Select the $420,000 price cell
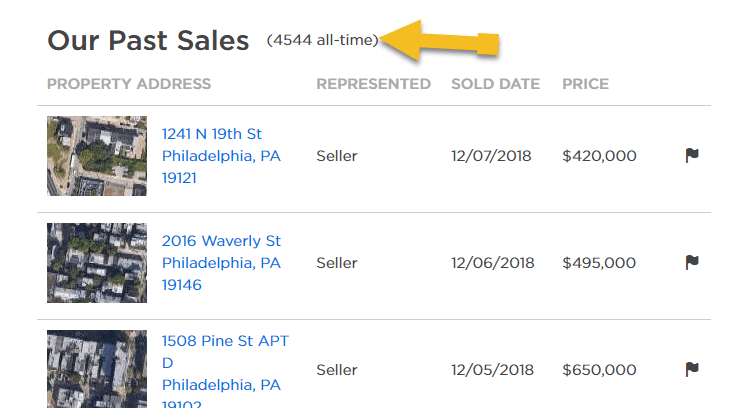The height and width of the screenshot is (408, 739). point(599,156)
